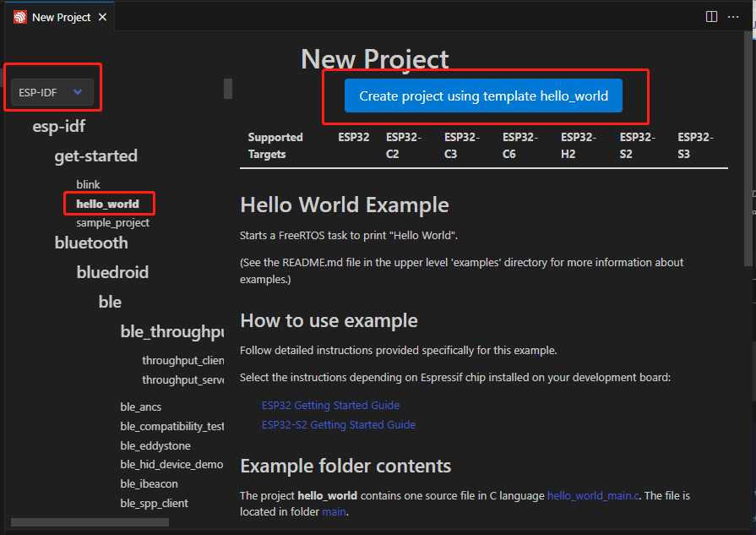Click the chevron arrow in ESP-IDF dropdown
The width and height of the screenshot is (756, 535).
point(78,91)
